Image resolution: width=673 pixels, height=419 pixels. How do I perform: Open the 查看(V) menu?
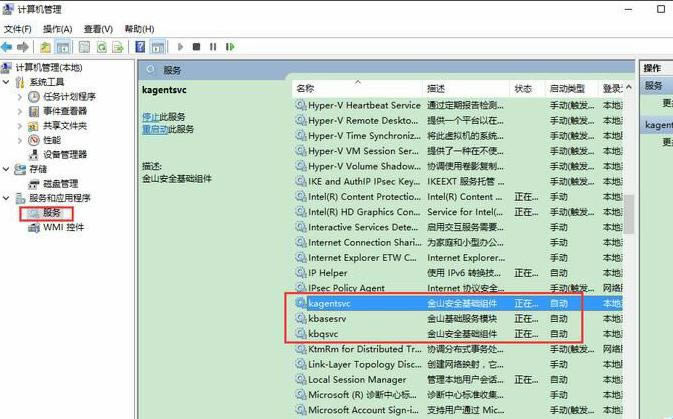click(x=98, y=29)
